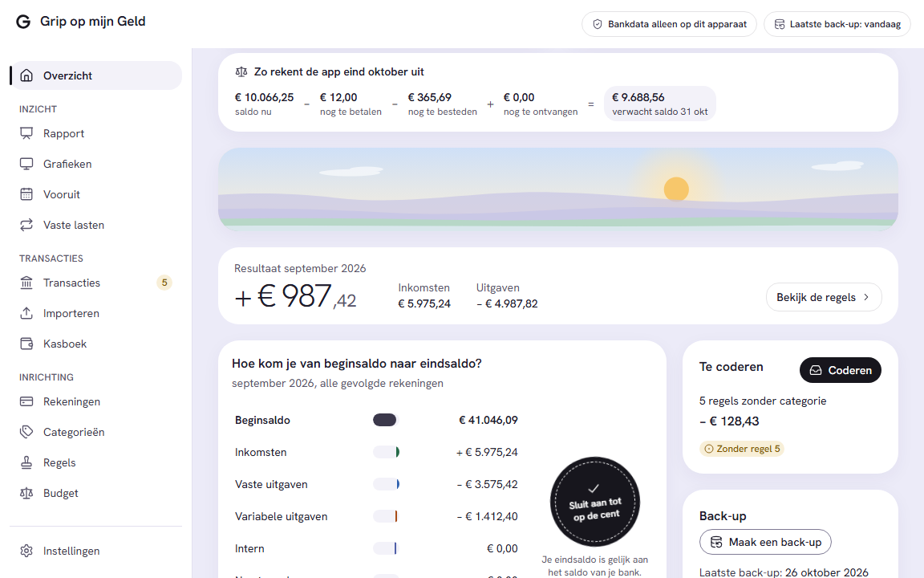Open Kasboek in sidebar
Screen dimensions: 924x578
(96, 344)
